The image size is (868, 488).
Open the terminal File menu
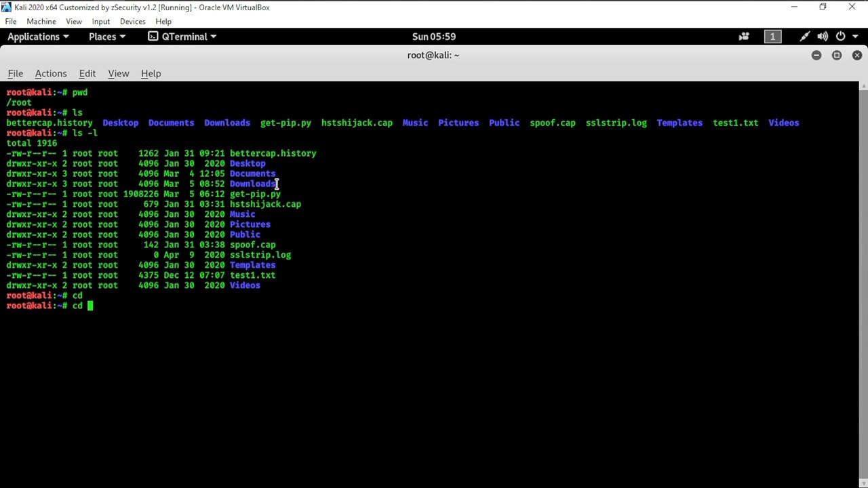pyautogui.click(x=15, y=73)
